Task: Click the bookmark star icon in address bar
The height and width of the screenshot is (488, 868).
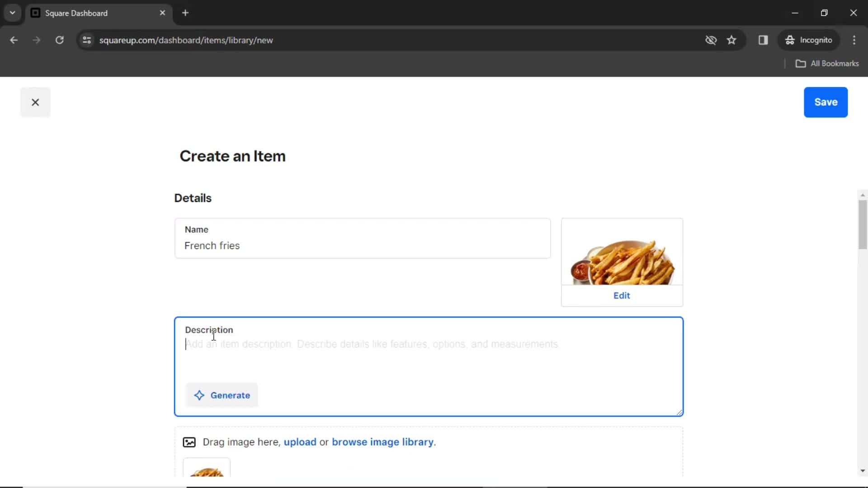Action: pyautogui.click(x=731, y=40)
